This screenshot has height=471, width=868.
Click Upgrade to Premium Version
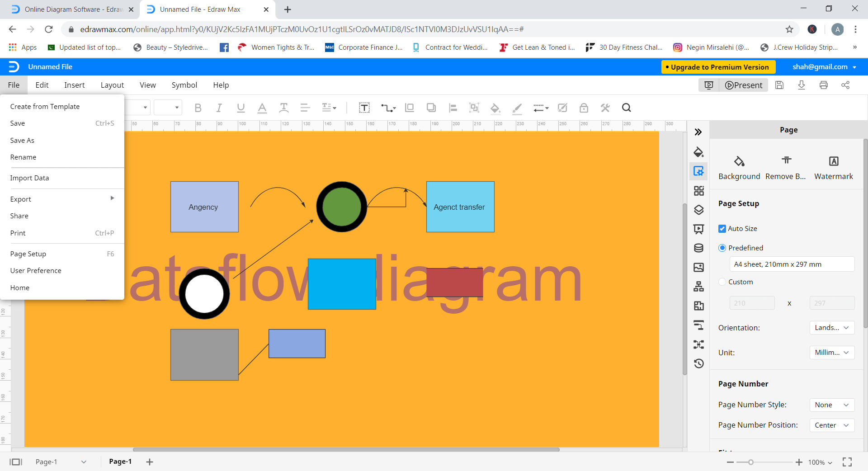pos(718,67)
